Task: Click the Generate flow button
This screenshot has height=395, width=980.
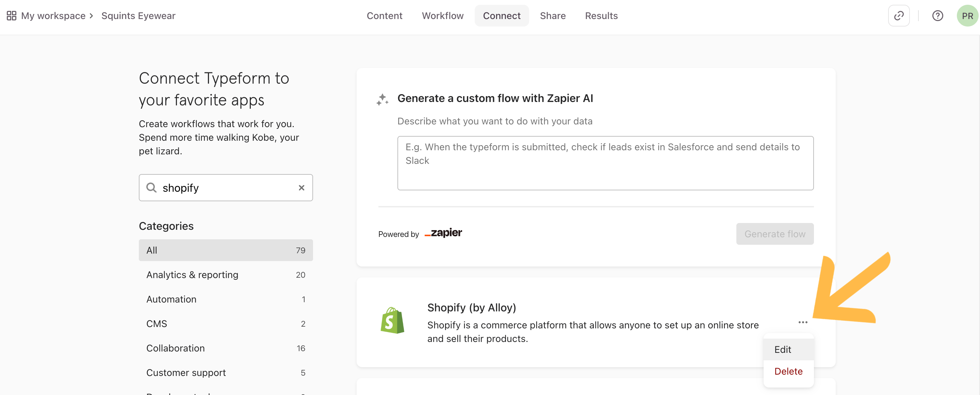Action: pyautogui.click(x=774, y=234)
